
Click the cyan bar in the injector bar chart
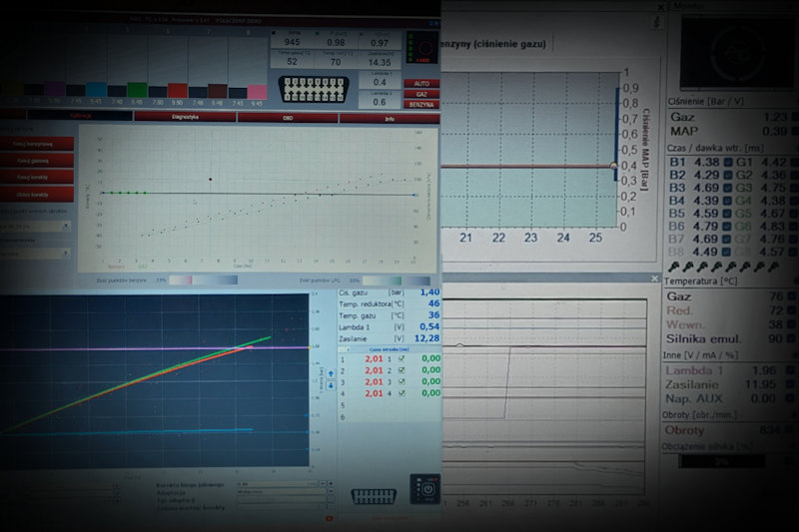(96, 90)
